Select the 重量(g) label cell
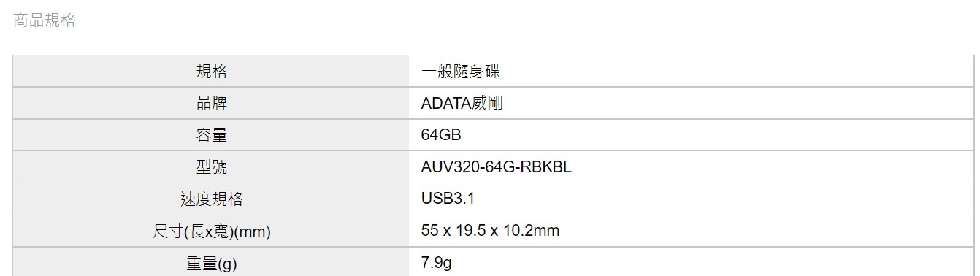The image size is (980, 276). 211,262
